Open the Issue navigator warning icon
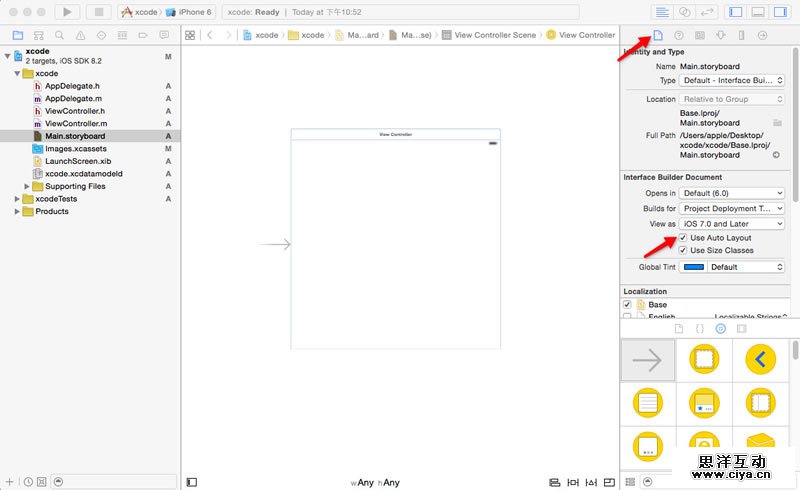Screen dimensions: 800x490 click(81, 35)
